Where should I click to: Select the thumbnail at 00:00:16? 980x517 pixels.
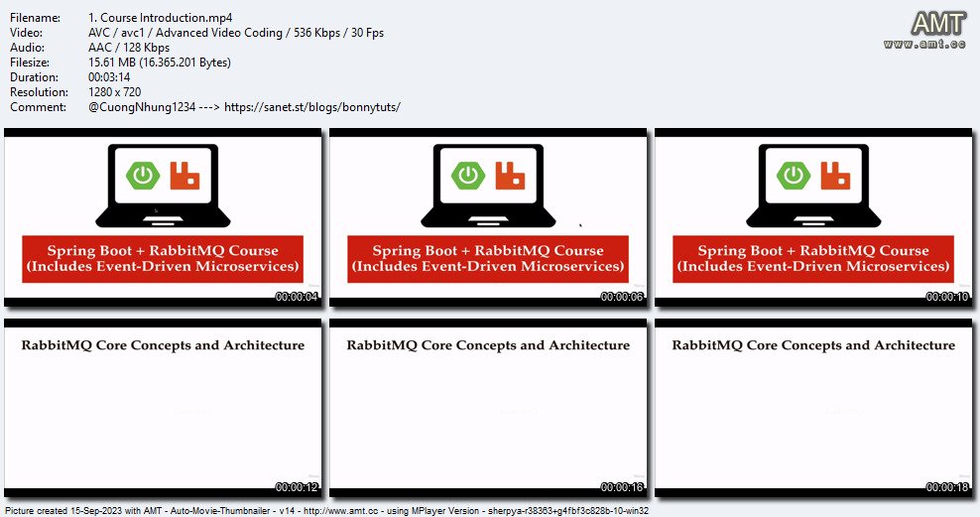[x=488, y=408]
